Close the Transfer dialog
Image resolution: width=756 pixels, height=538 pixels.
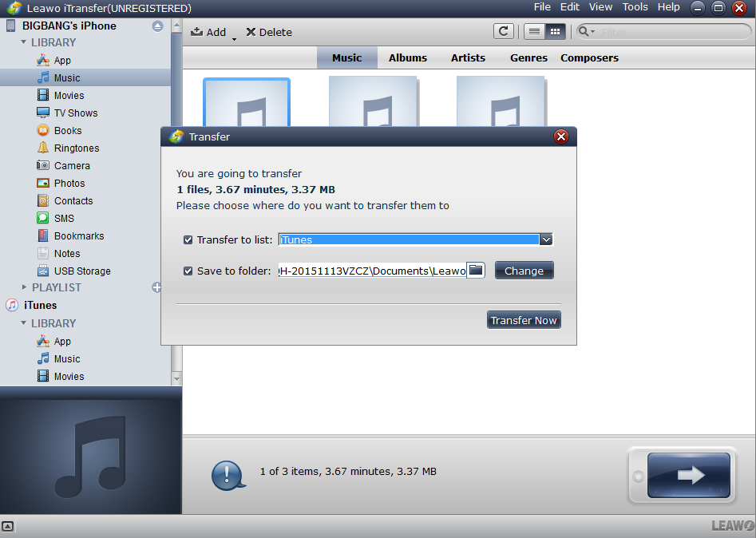[x=560, y=137]
